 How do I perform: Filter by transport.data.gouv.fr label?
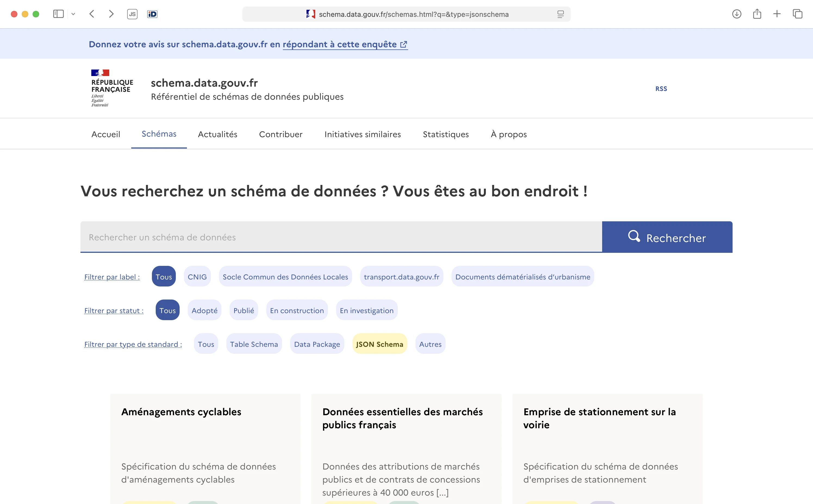pyautogui.click(x=402, y=276)
